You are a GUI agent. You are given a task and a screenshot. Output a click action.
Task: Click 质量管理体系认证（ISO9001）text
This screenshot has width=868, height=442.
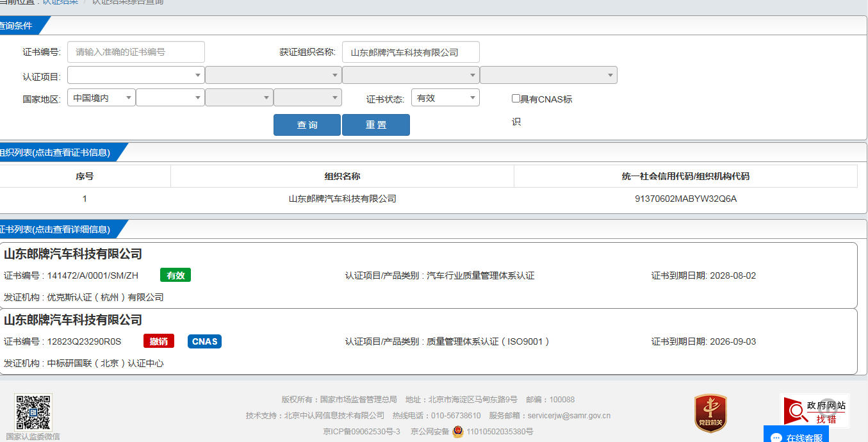pos(488,342)
